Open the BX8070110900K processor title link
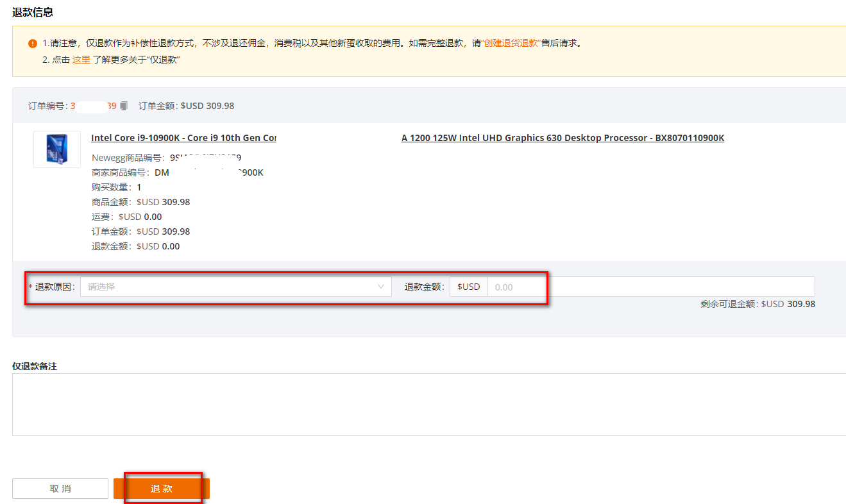Viewport: 846px width, 504px height. (563, 138)
